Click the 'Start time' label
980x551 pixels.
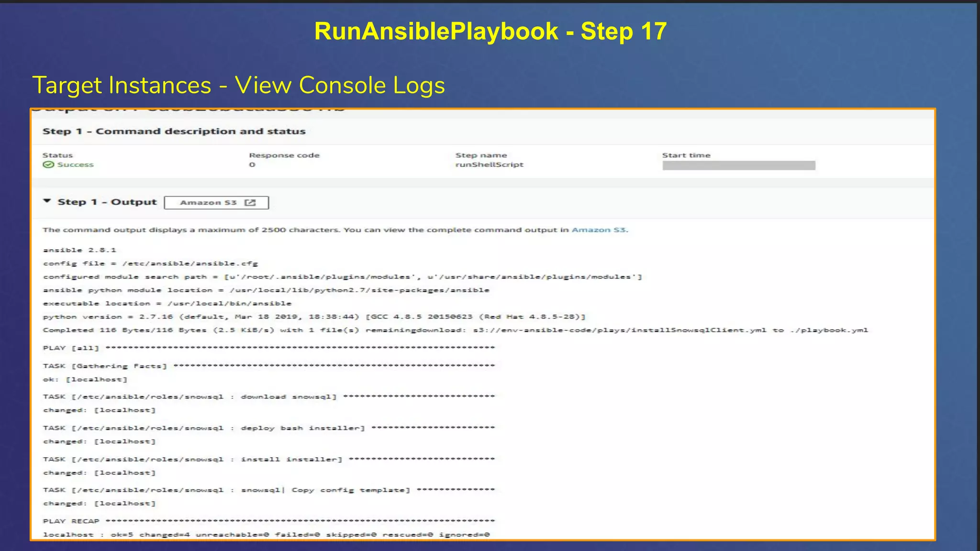click(x=686, y=155)
